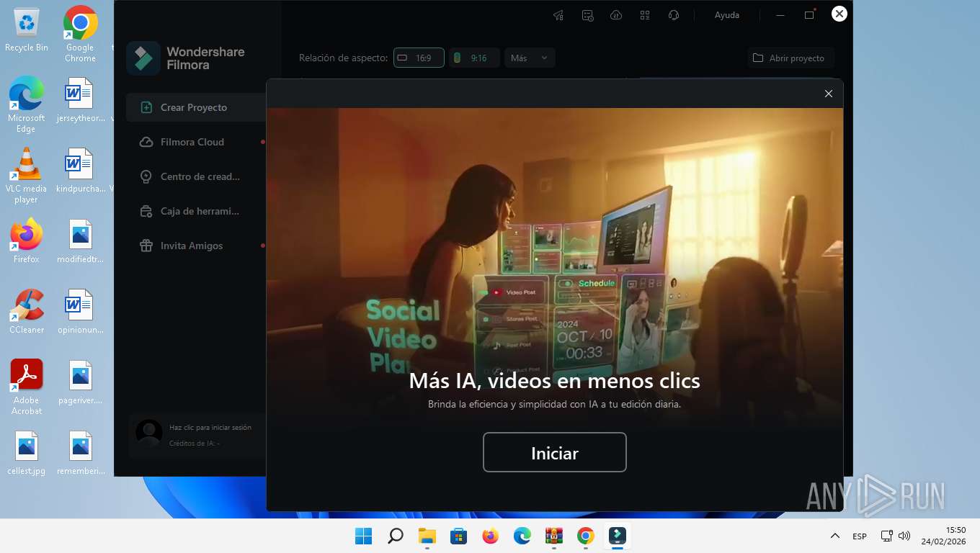Image resolution: width=980 pixels, height=553 pixels.
Task: Open Google Chrome desktop shortcut
Action: click(80, 35)
